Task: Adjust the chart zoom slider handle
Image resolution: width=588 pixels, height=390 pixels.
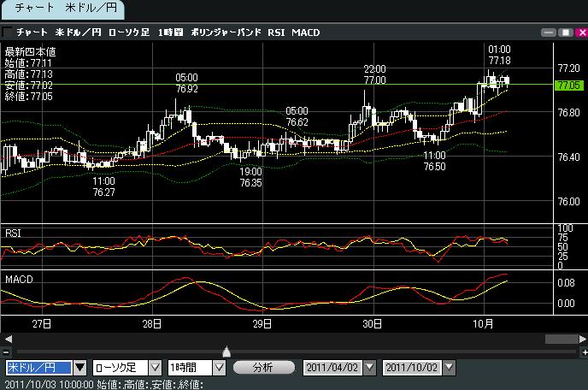Action: click(x=226, y=351)
